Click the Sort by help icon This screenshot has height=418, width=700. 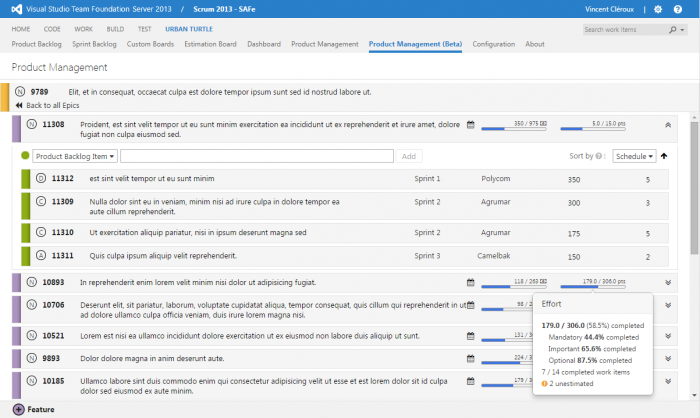(x=599, y=156)
